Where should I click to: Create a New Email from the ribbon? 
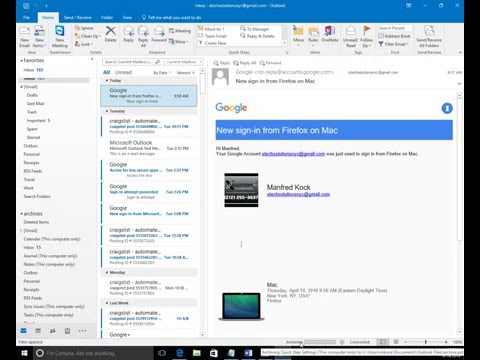point(25,37)
